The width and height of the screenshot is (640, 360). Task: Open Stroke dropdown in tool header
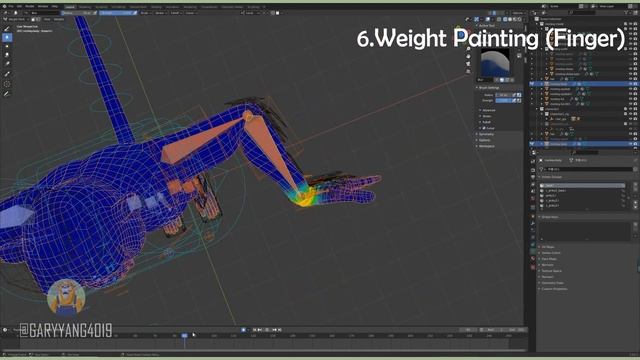(160, 13)
